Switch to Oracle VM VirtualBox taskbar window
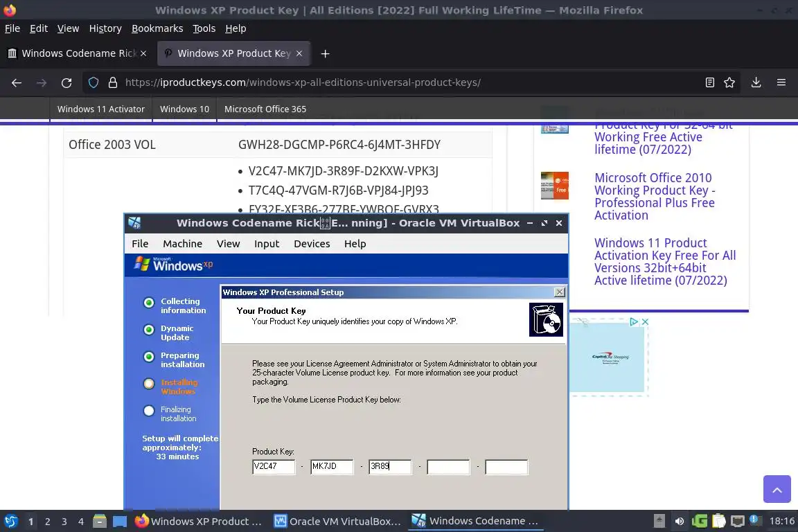The image size is (798, 532). click(337, 522)
